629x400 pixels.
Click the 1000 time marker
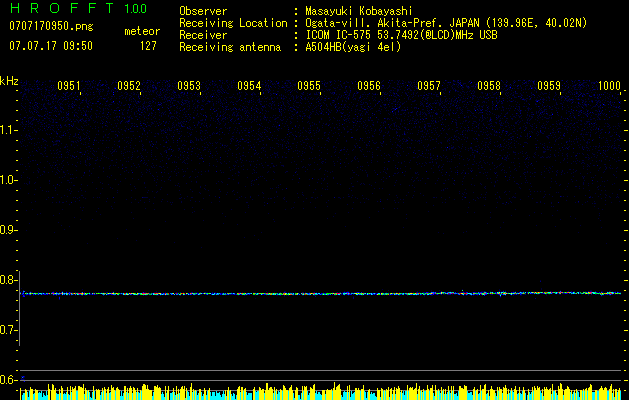(609, 86)
